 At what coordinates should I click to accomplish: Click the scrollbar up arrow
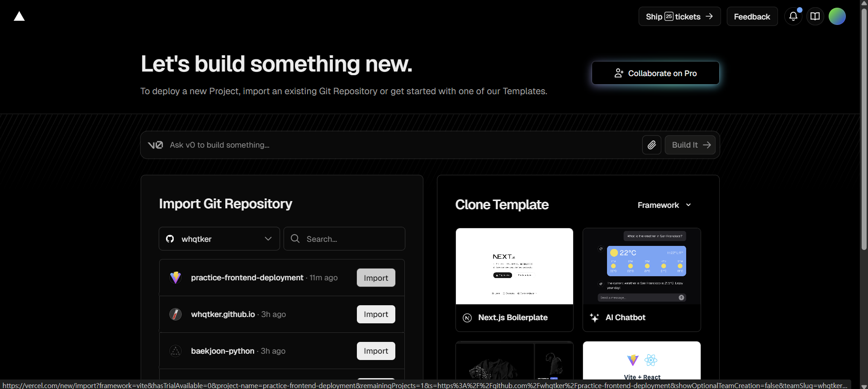[x=864, y=3]
